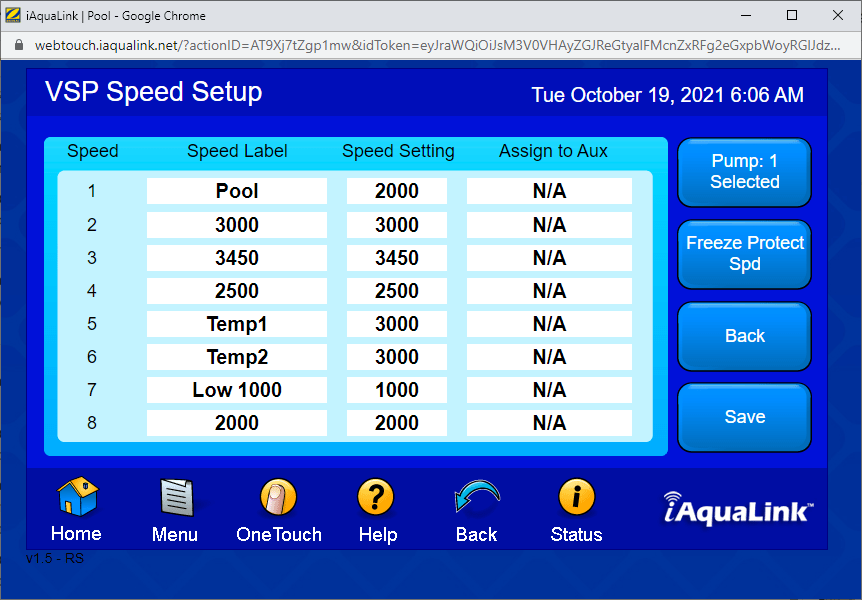Go to the Home screen icon
Viewport: 862px width, 600px height.
[x=78, y=497]
